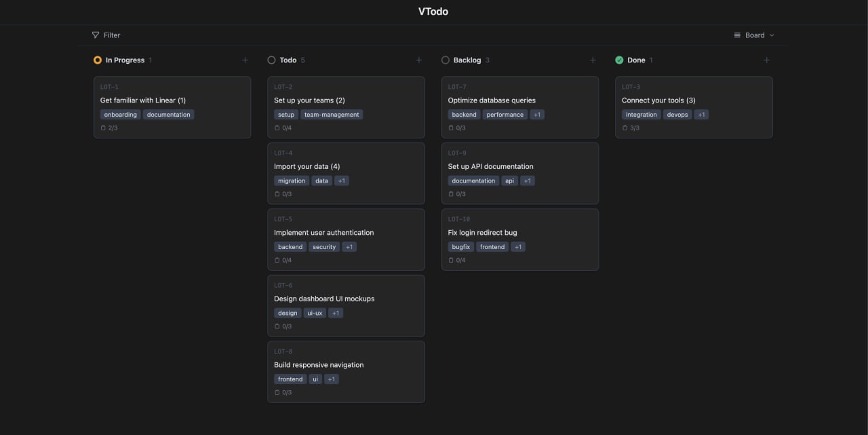
Task: Click the checklist icon on the LOT-10 card
Action: pos(450,260)
